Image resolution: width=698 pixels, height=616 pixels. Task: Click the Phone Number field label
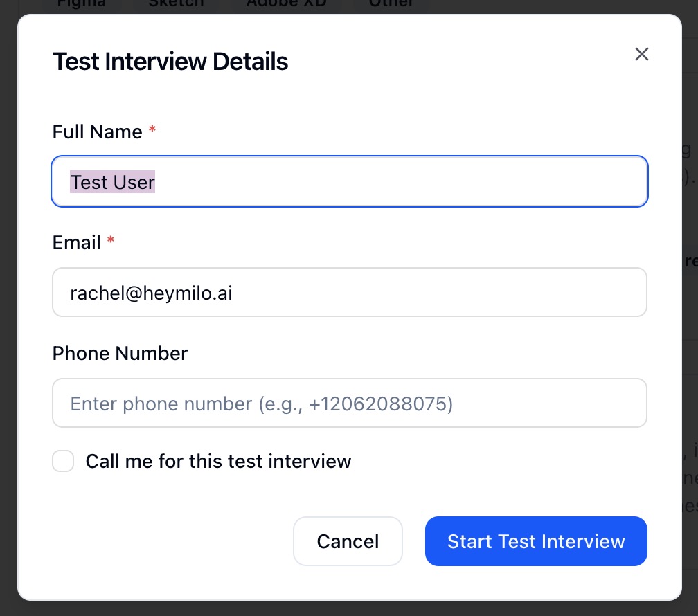click(x=120, y=353)
